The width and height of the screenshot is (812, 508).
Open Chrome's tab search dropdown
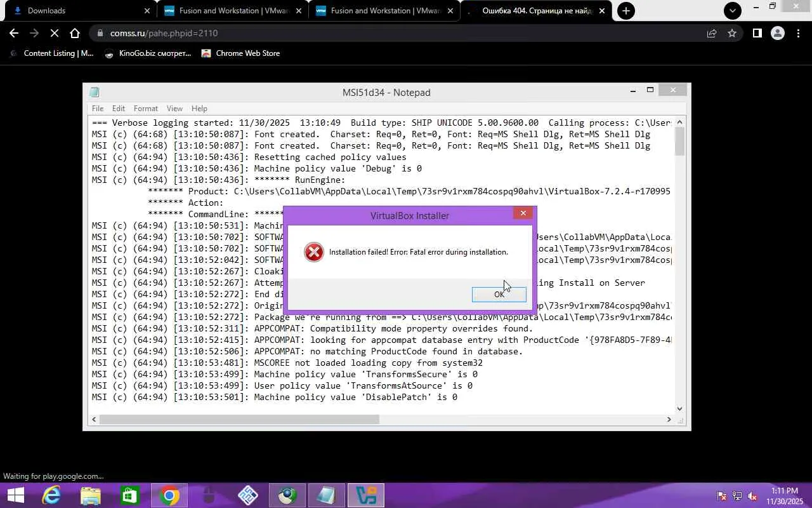point(733,11)
